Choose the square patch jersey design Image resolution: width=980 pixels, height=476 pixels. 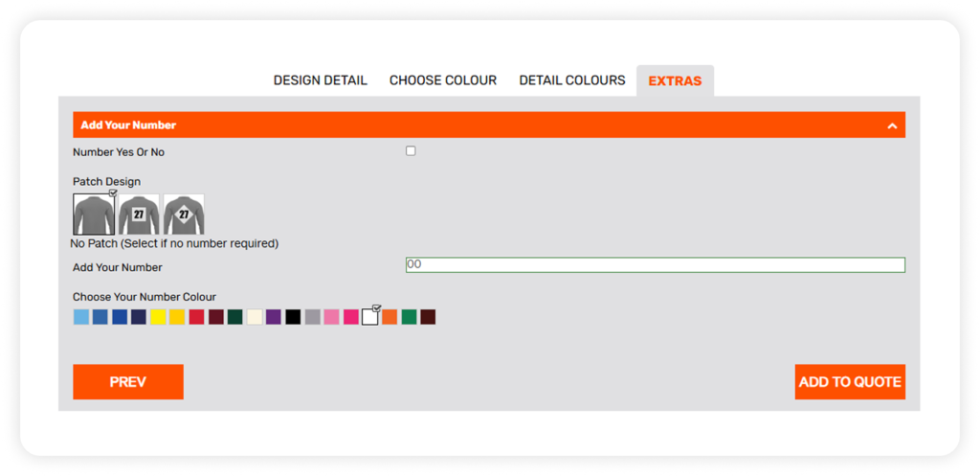point(138,215)
